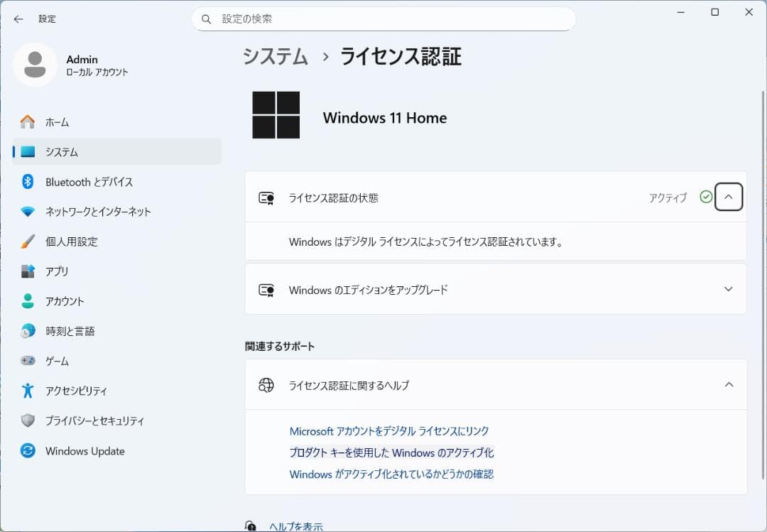Open アカウント settings from the sidebar
The image size is (767, 532).
(x=27, y=301)
